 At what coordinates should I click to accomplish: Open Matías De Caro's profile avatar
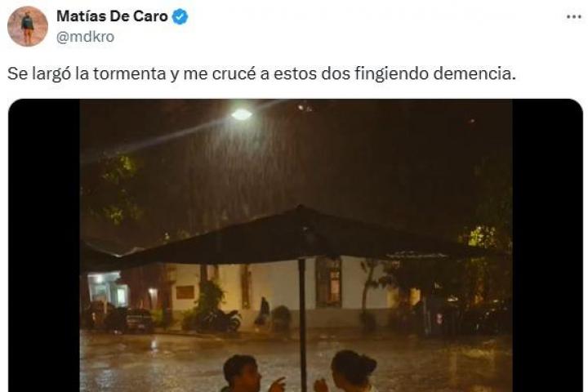pos(28,26)
